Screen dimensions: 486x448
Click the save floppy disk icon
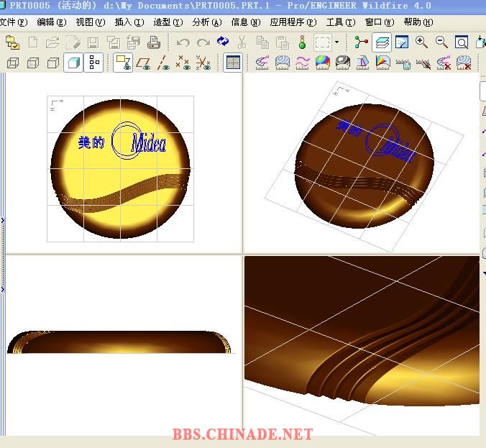click(93, 42)
